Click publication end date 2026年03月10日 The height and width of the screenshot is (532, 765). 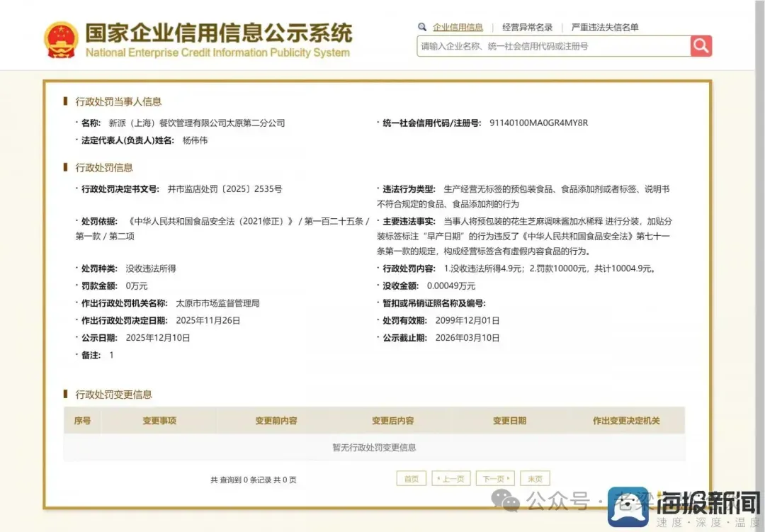[x=467, y=338]
